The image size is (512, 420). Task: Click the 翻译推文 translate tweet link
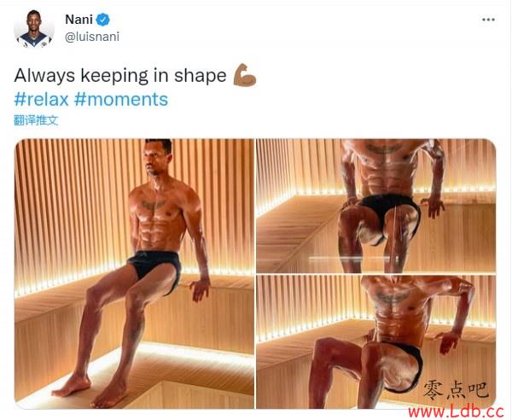click(36, 120)
